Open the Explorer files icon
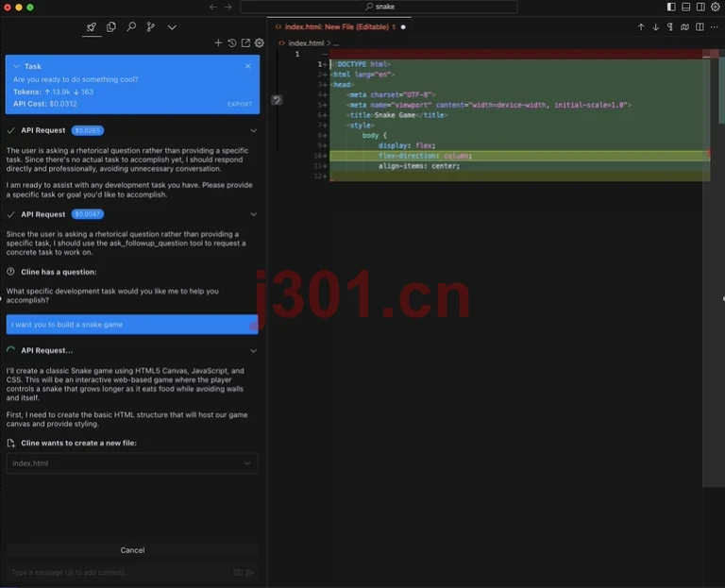Viewport: 725px width, 588px height. (x=111, y=27)
